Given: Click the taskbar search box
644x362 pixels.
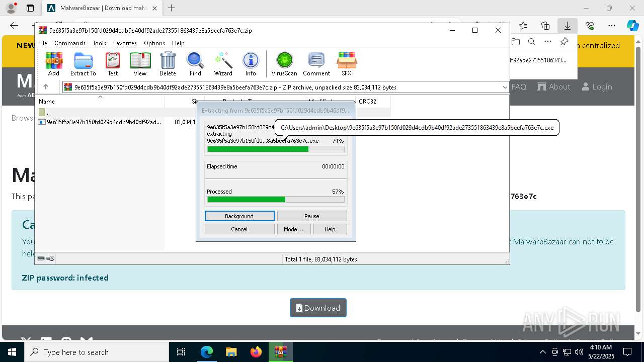Looking at the screenshot, I should (x=97, y=352).
